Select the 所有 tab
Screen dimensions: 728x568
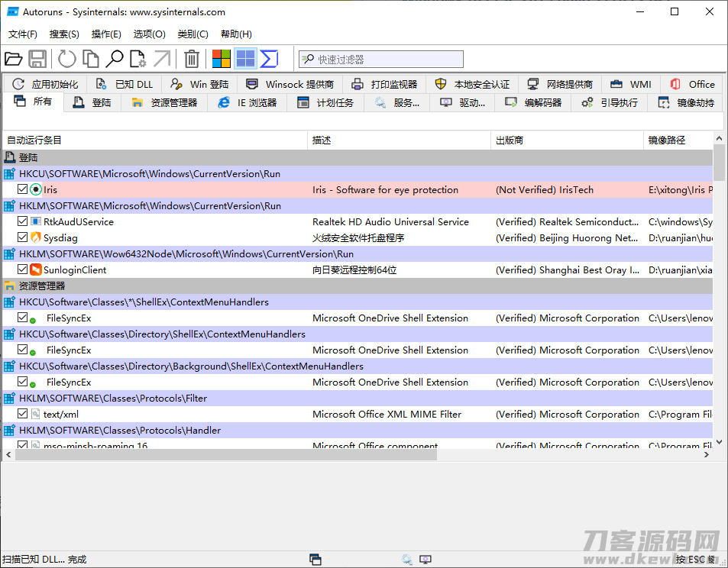[x=33, y=102]
